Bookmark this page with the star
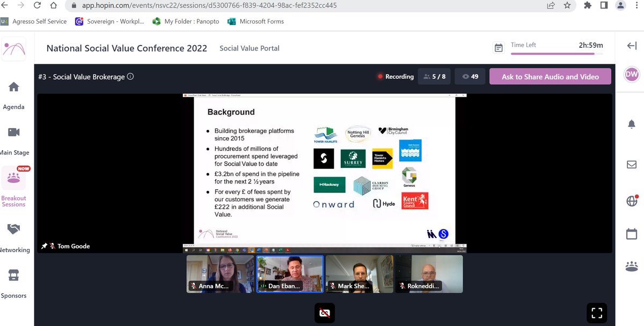The image size is (644, 326). pyautogui.click(x=567, y=5)
